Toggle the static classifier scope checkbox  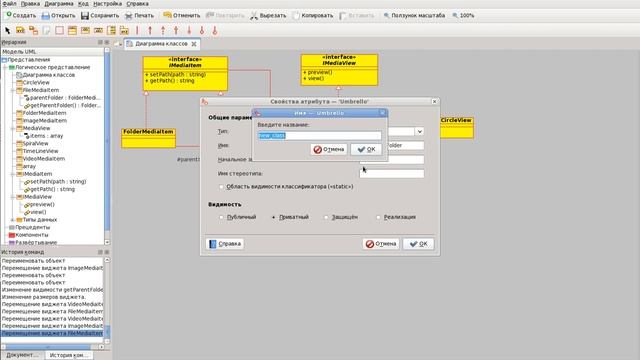click(x=221, y=187)
